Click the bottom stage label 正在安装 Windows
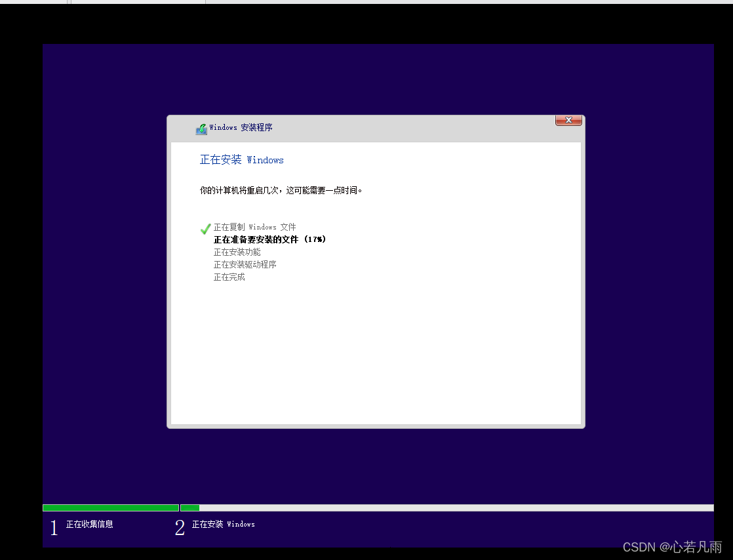Viewport: 733px width, 560px height. coord(224,524)
